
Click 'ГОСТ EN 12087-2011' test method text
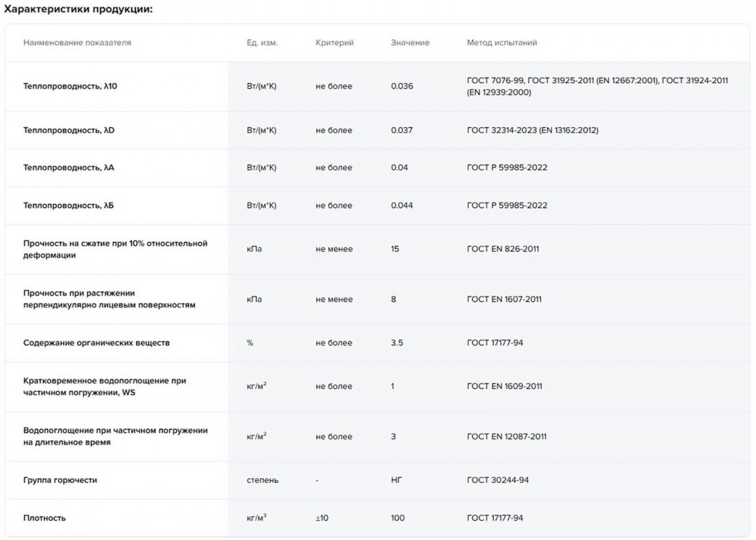(507, 436)
